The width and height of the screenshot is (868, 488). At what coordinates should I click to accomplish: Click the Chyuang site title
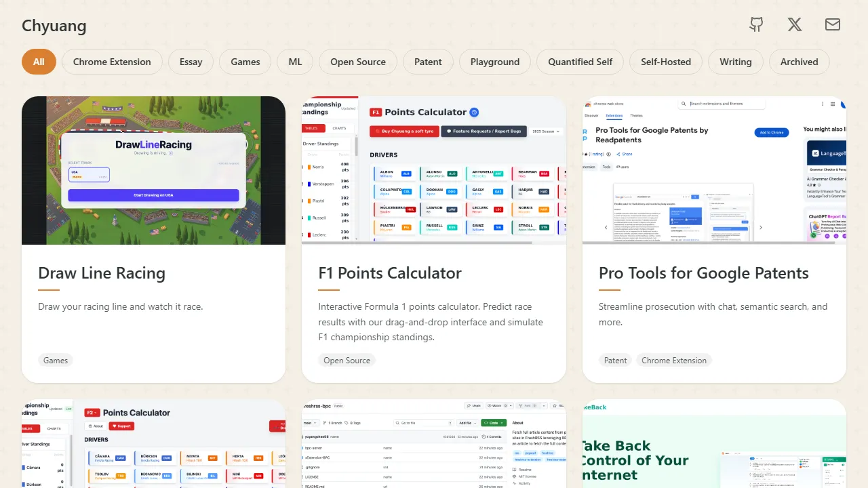point(54,26)
